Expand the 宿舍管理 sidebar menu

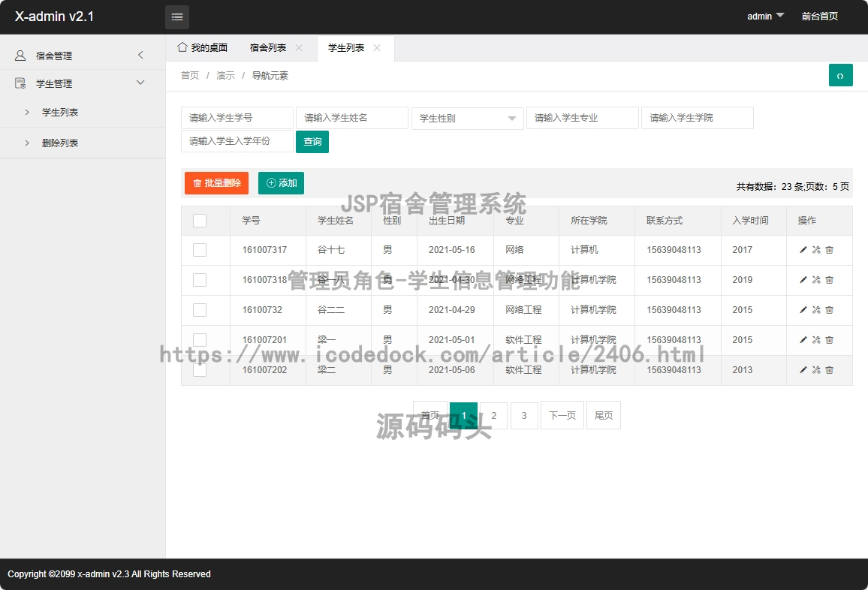click(x=83, y=56)
